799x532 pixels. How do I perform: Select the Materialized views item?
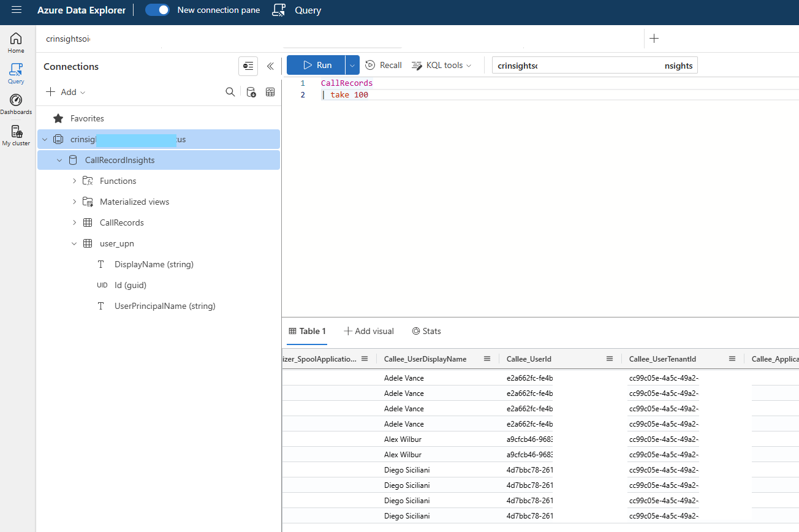pos(134,202)
